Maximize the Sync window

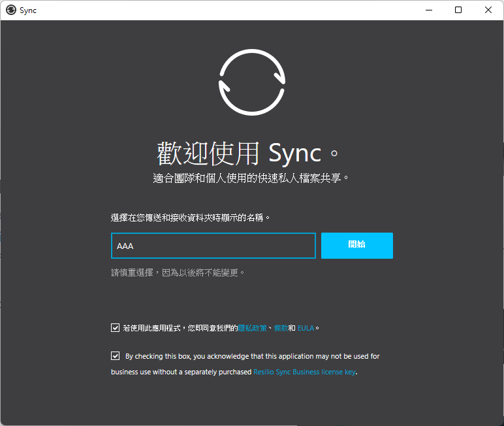point(458,10)
